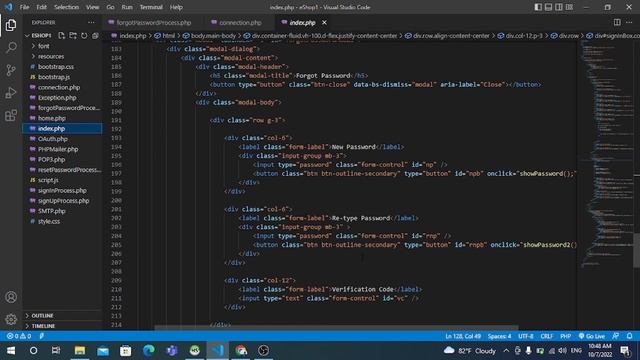Open signInProcess.php in Explorer
This screenshot has height=360, width=640.
62,190
